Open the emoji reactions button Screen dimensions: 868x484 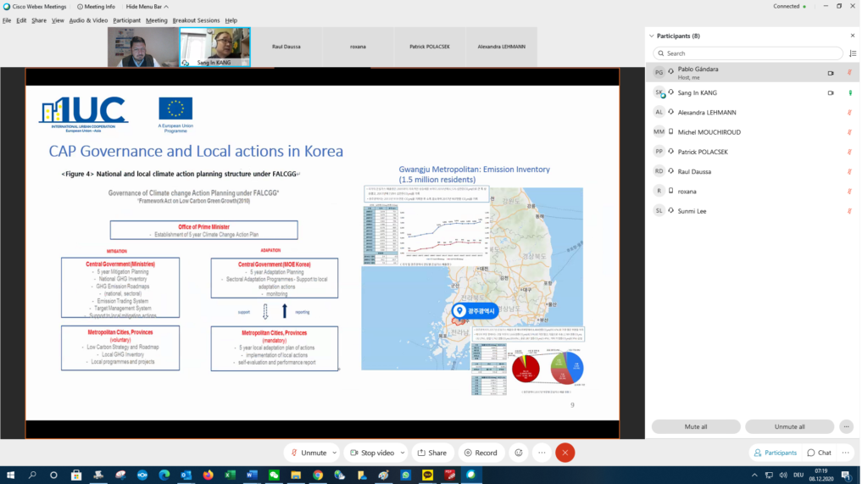(519, 453)
